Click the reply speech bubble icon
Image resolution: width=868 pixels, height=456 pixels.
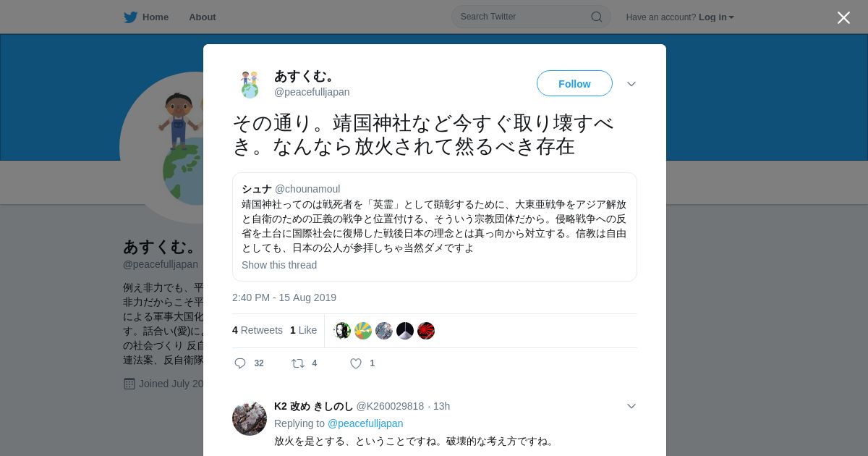pyautogui.click(x=240, y=363)
